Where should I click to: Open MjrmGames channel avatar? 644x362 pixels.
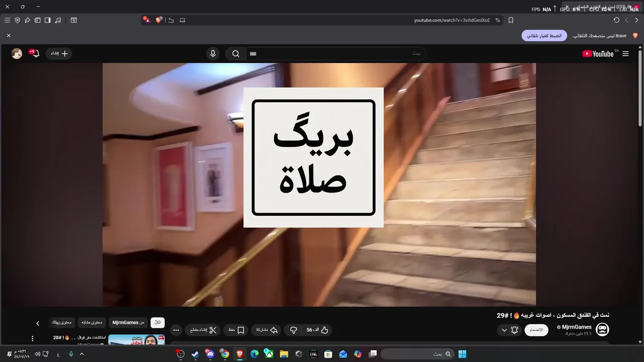(602, 330)
